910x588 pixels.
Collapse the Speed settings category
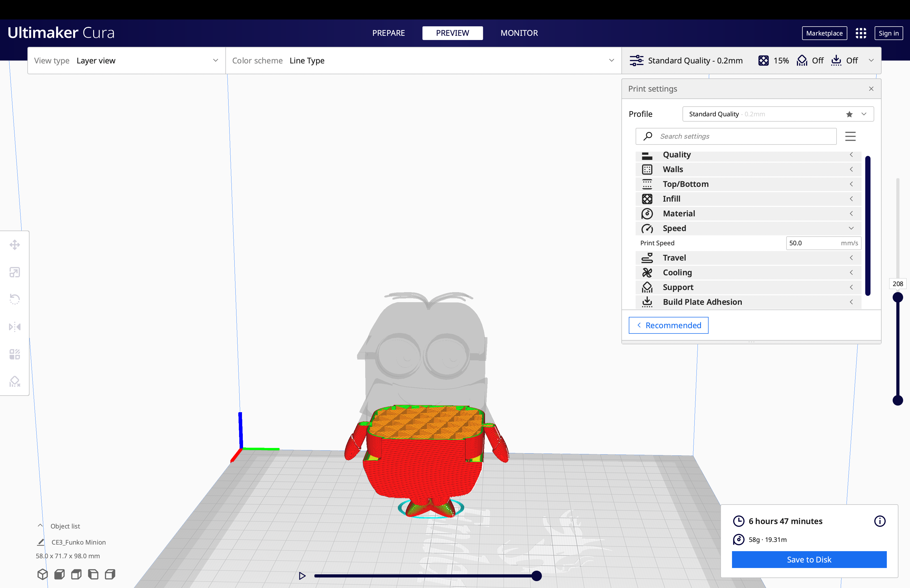coord(748,228)
